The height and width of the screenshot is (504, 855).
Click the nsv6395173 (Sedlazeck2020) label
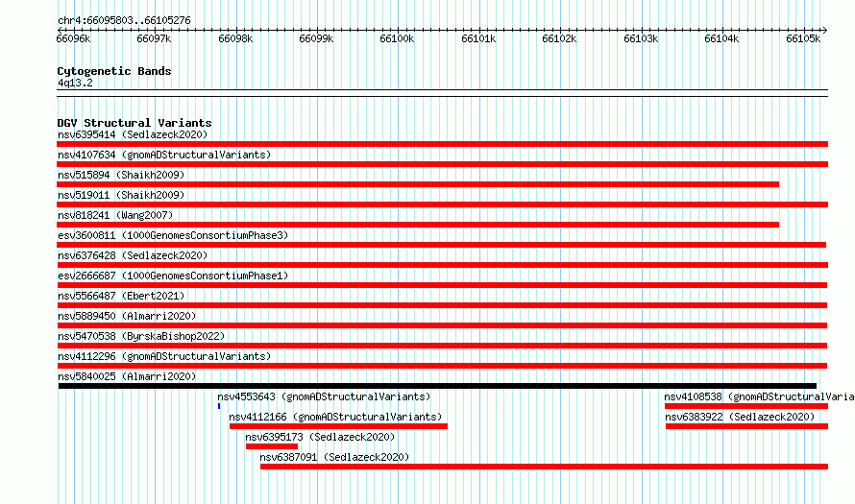tap(320, 437)
